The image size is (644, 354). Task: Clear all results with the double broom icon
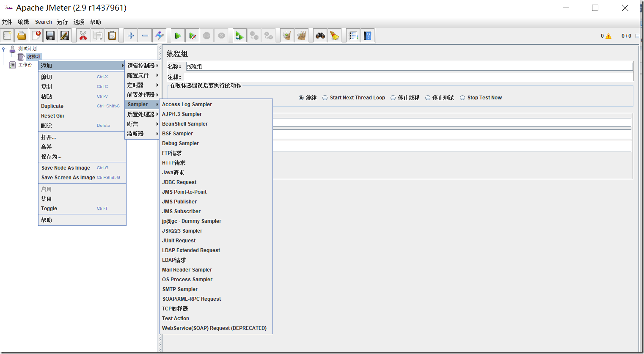pyautogui.click(x=301, y=36)
